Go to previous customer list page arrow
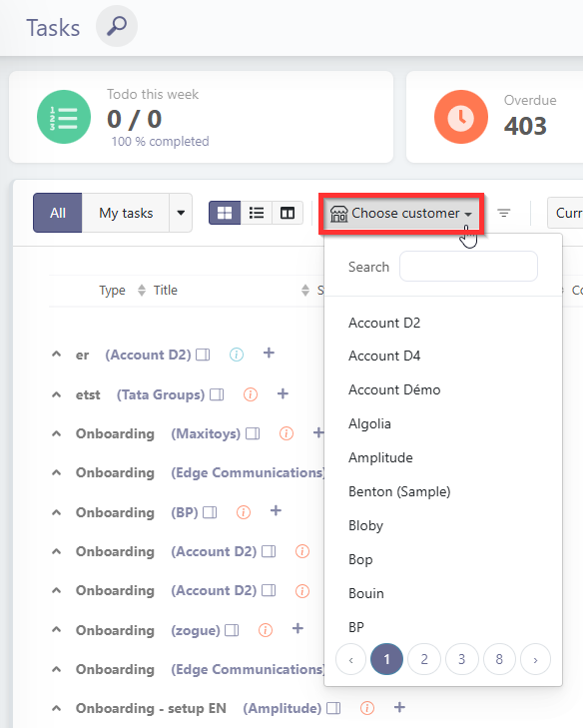 (351, 659)
